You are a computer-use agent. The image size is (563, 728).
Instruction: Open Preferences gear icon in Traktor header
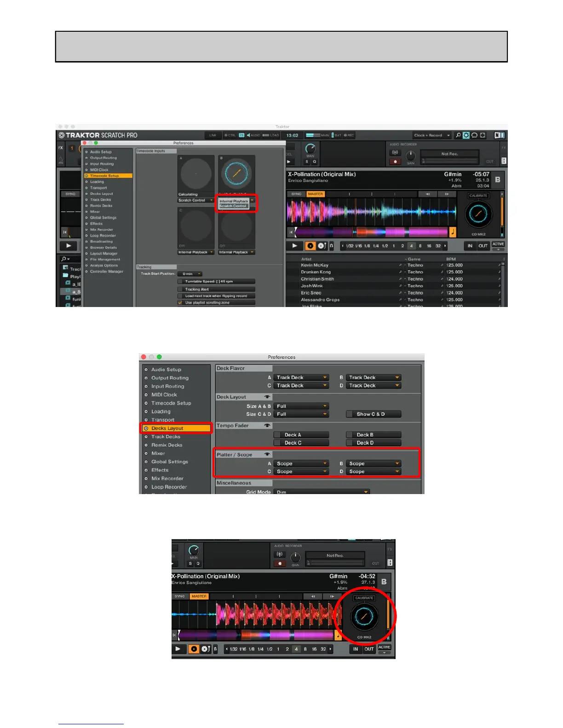pos(466,135)
